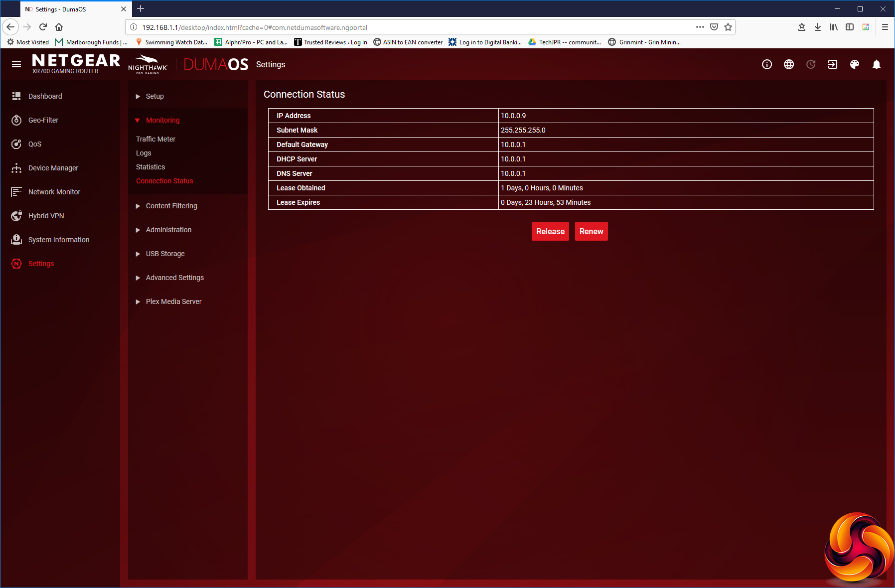Show site information for the address bar
This screenshot has width=895, height=588.
(134, 27)
